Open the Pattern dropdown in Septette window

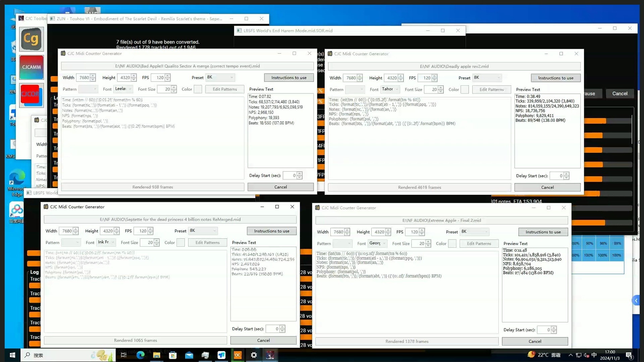71,242
